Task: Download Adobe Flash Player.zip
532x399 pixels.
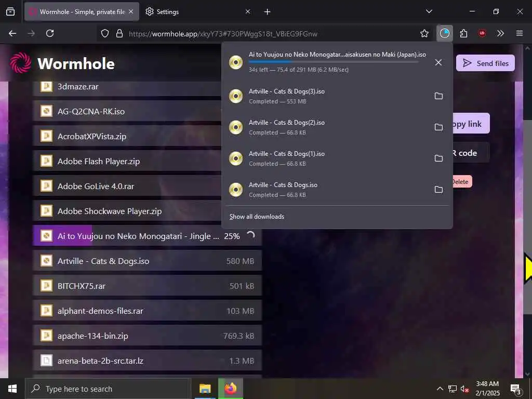Action: pos(127,161)
